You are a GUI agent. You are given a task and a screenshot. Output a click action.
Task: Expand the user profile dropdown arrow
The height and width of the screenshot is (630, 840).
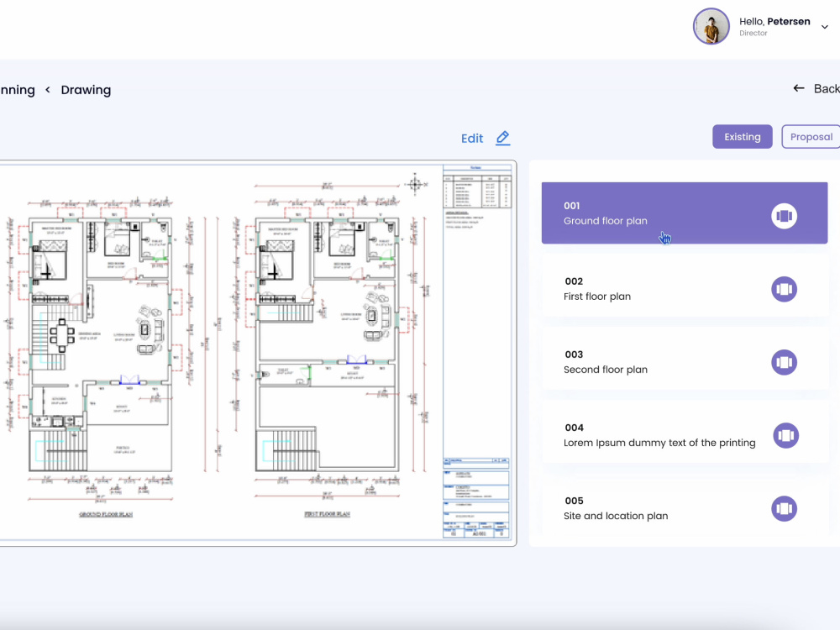click(x=825, y=27)
